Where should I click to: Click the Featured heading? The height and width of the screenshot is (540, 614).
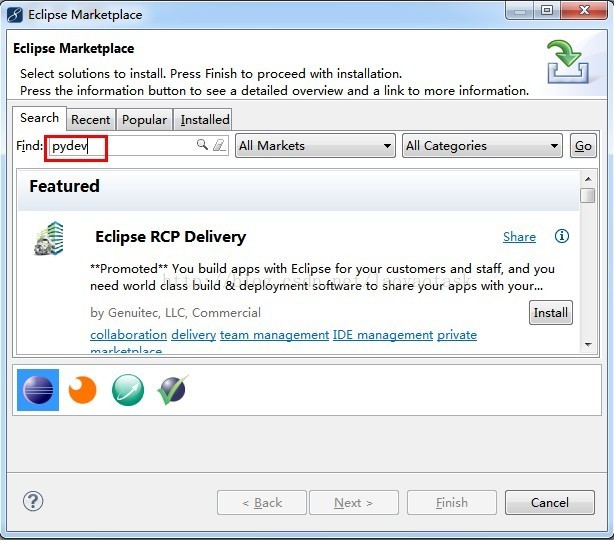tap(65, 186)
